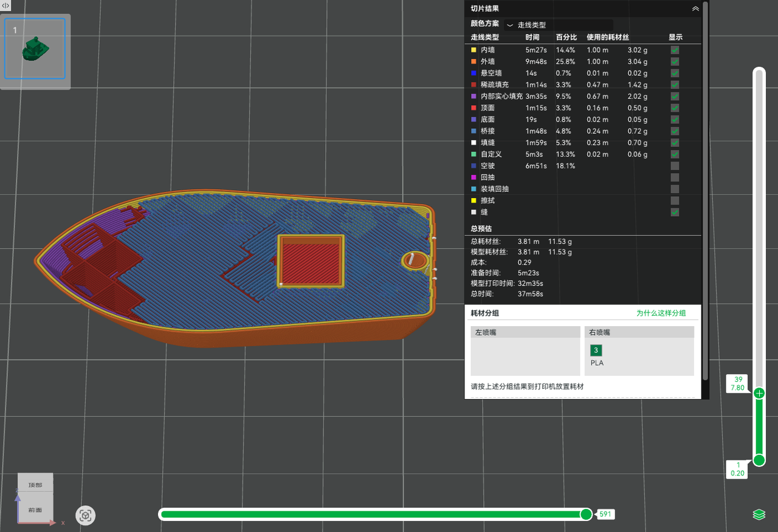Image resolution: width=778 pixels, height=532 pixels.
Task: Open the 颜色方案 走线类型 dropdown
Action: [x=558, y=25]
